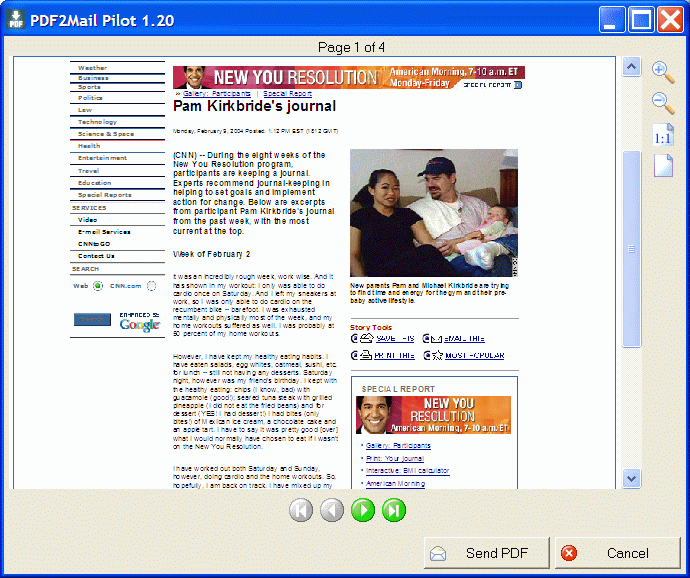Click the Kirkbride family photo

(434, 213)
